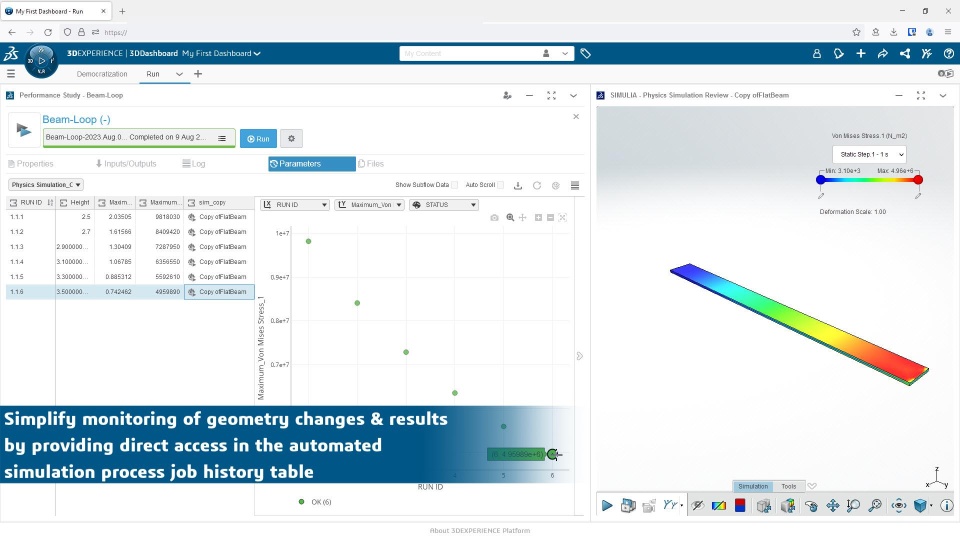This screenshot has width=960, height=540.
Task: Switch to the Democratization dashboard tab
Action: click(102, 74)
